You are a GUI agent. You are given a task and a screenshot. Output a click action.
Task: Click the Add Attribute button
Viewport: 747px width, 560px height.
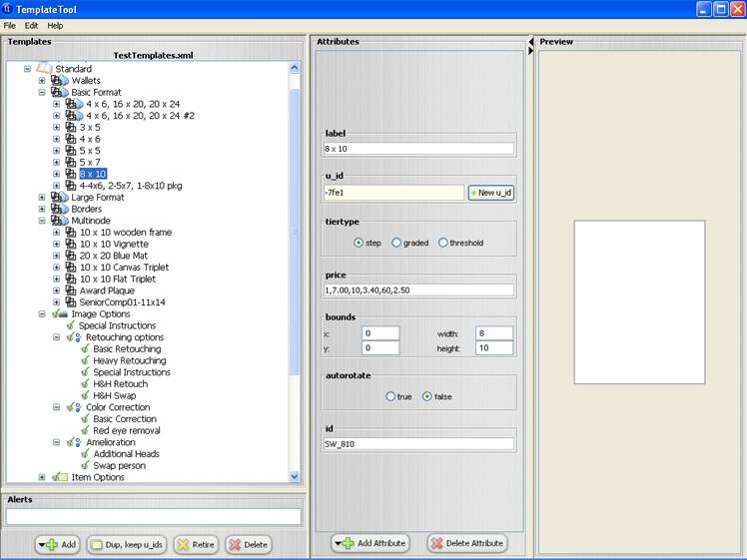pos(371,543)
